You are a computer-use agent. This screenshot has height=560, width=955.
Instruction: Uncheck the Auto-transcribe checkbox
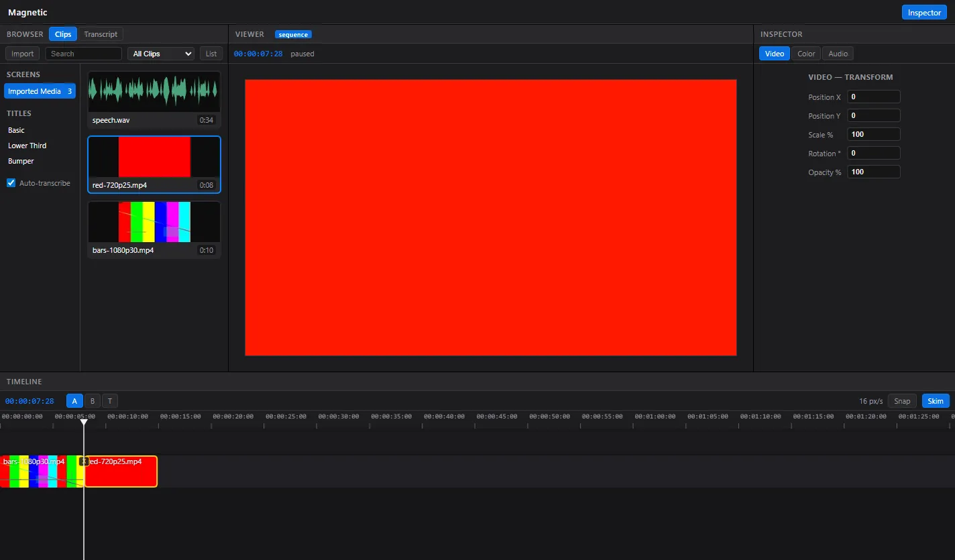coord(11,183)
